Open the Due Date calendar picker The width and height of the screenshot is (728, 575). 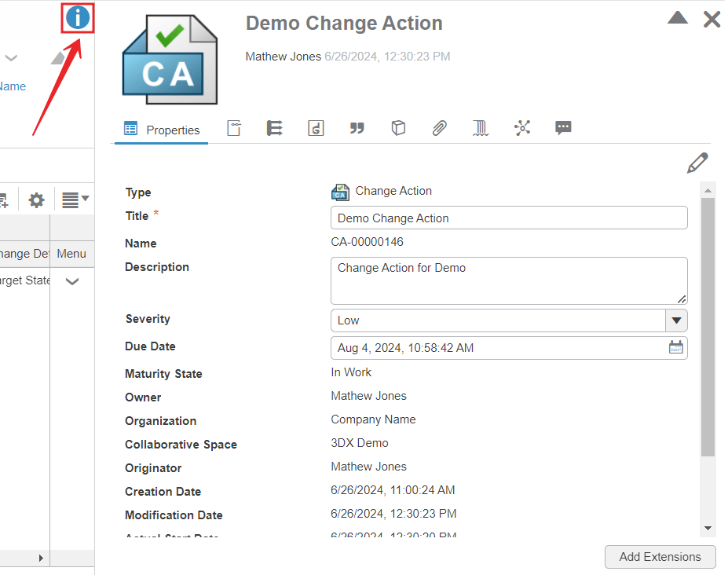coord(676,347)
